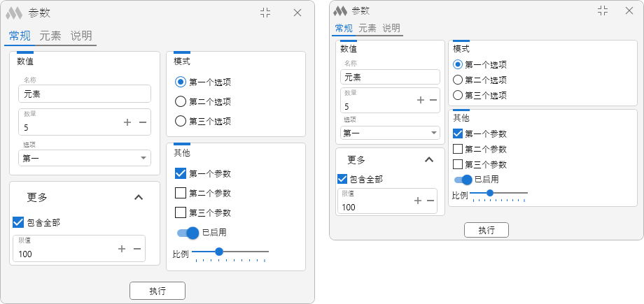The width and height of the screenshot is (644, 304).
Task: Select 第二个选项 radio in left window
Action: click(203, 101)
